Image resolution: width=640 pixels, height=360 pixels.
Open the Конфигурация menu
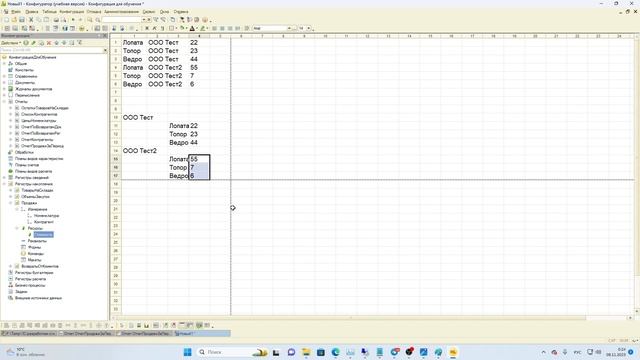pos(71,12)
